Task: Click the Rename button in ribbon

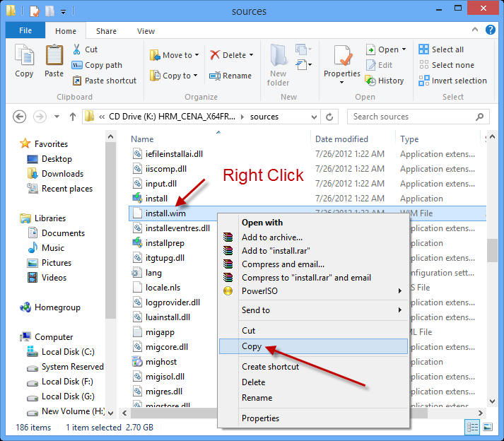Action: coord(230,76)
